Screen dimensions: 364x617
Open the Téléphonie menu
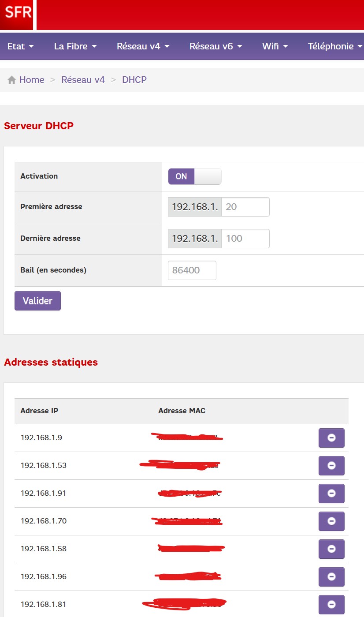(335, 46)
